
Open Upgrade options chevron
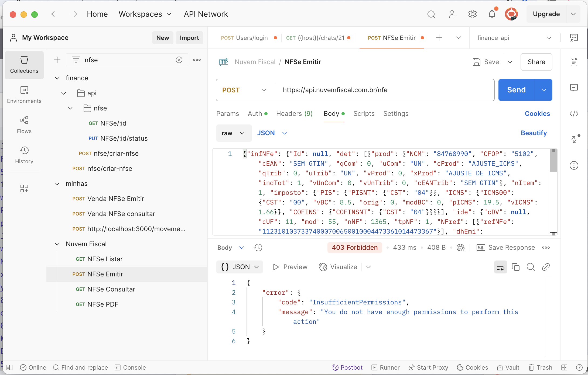(574, 14)
